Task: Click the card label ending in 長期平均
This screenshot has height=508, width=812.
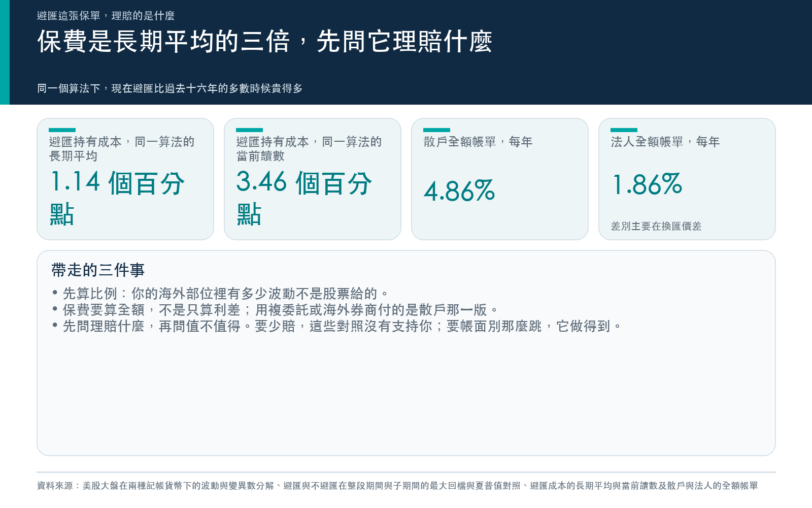Action: coord(122,149)
